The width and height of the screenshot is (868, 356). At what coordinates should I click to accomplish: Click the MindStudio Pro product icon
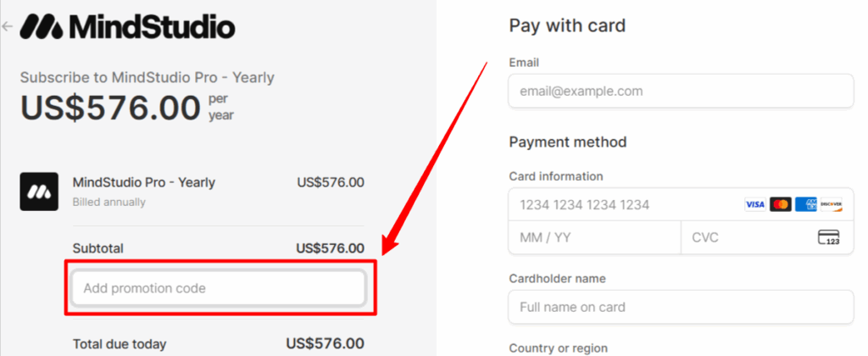pyautogui.click(x=39, y=192)
